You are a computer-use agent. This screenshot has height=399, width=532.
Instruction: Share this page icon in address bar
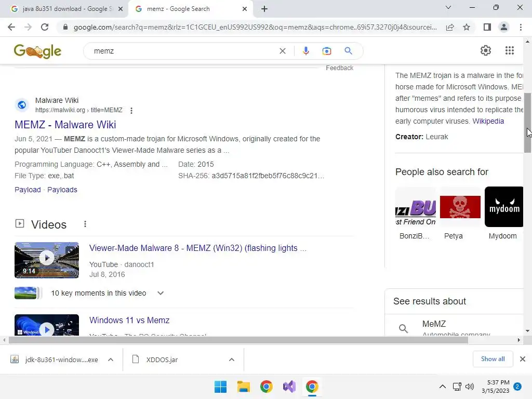point(450,27)
